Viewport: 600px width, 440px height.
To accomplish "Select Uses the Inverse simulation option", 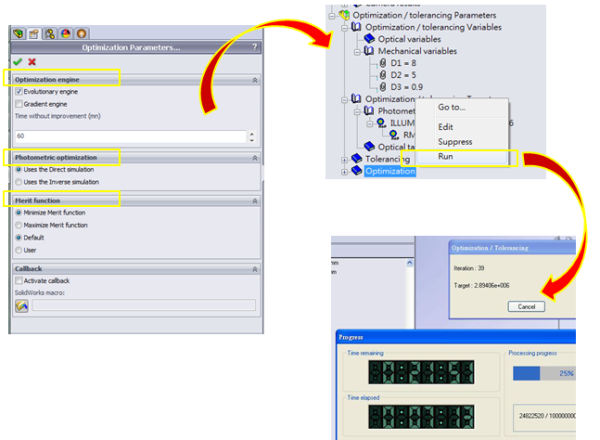I will [19, 181].
